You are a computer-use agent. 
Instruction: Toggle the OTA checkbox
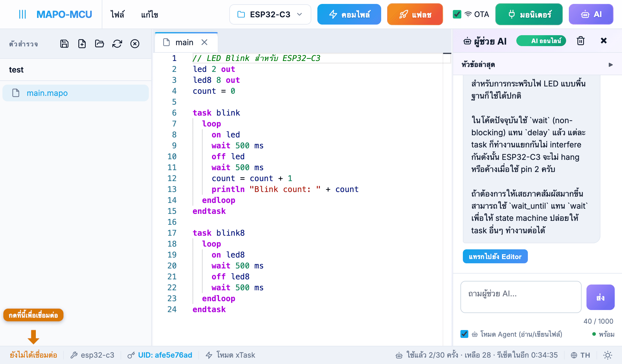pyautogui.click(x=457, y=14)
